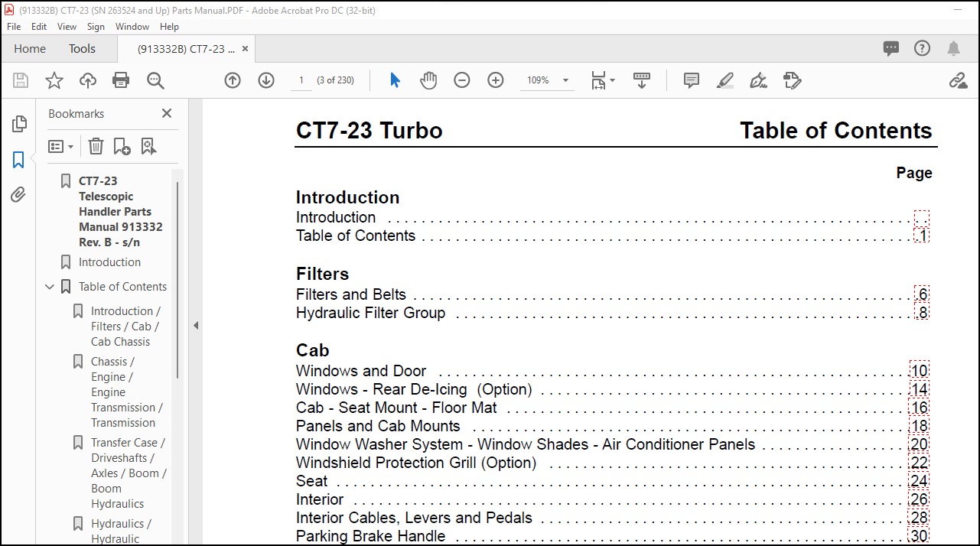
Task: Click the bookmarks panel vertical scrollbar
Action: tap(177, 279)
